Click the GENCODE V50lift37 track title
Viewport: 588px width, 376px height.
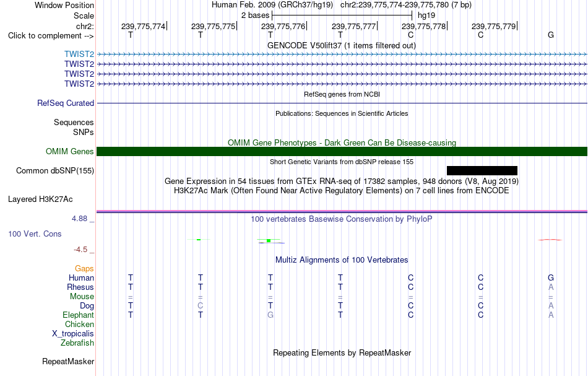coord(341,46)
